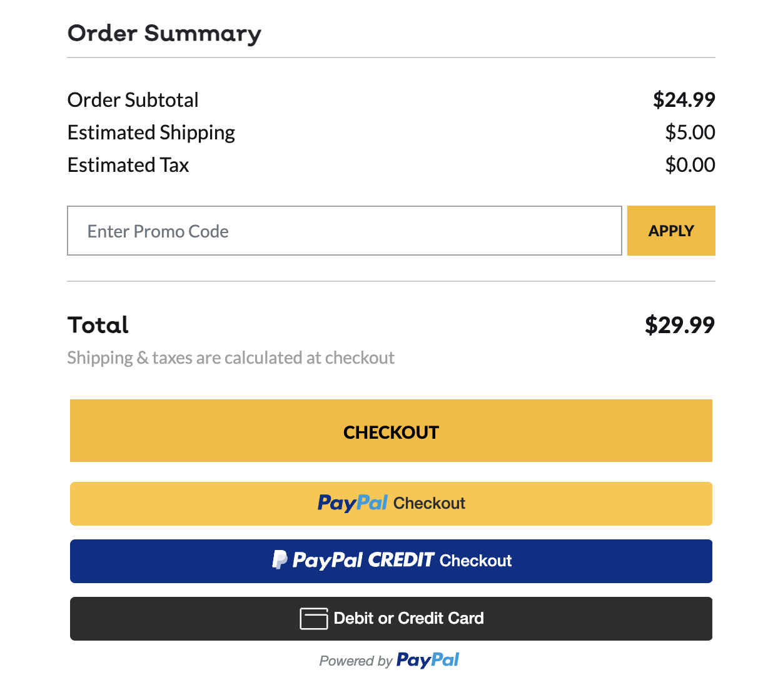
Task: Click the Order Subtotal label
Action: pyautogui.click(x=133, y=100)
